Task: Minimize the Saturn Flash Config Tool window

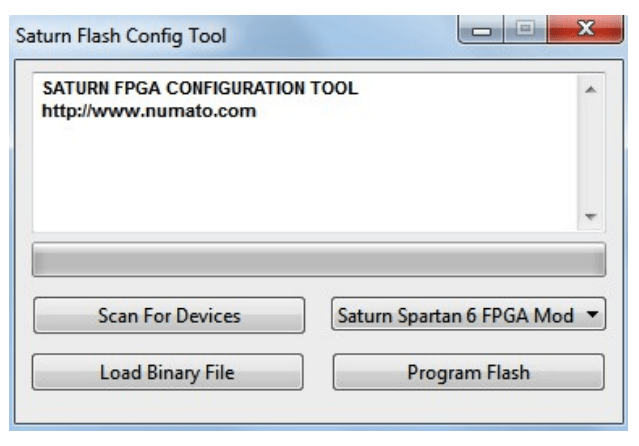Action: [482, 32]
